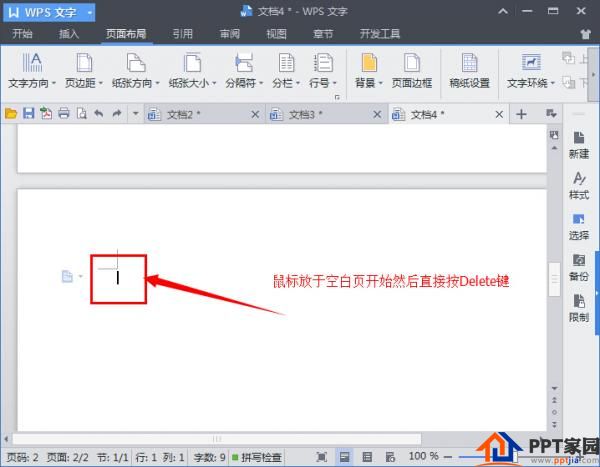Open the 分栏 columns tool

286,71
